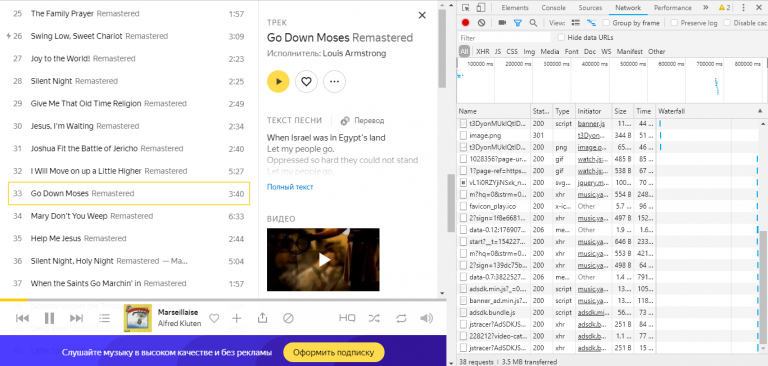Show full lyrics via Полный текст
The height and width of the screenshot is (366, 768).
(290, 187)
